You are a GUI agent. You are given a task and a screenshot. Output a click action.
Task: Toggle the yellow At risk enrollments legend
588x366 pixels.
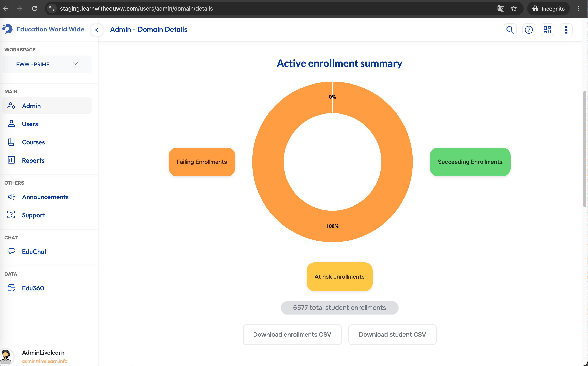point(339,277)
